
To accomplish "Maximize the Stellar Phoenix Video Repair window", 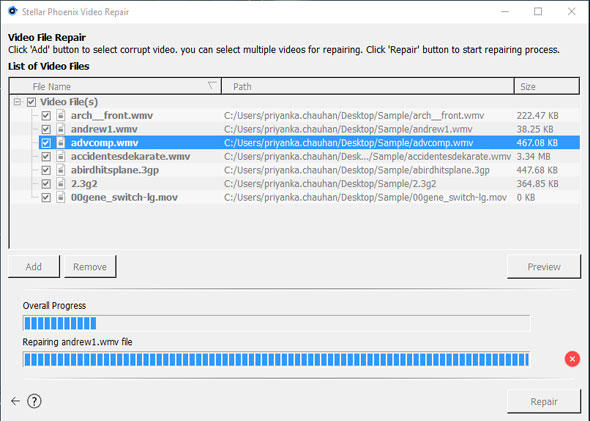I will (x=538, y=12).
